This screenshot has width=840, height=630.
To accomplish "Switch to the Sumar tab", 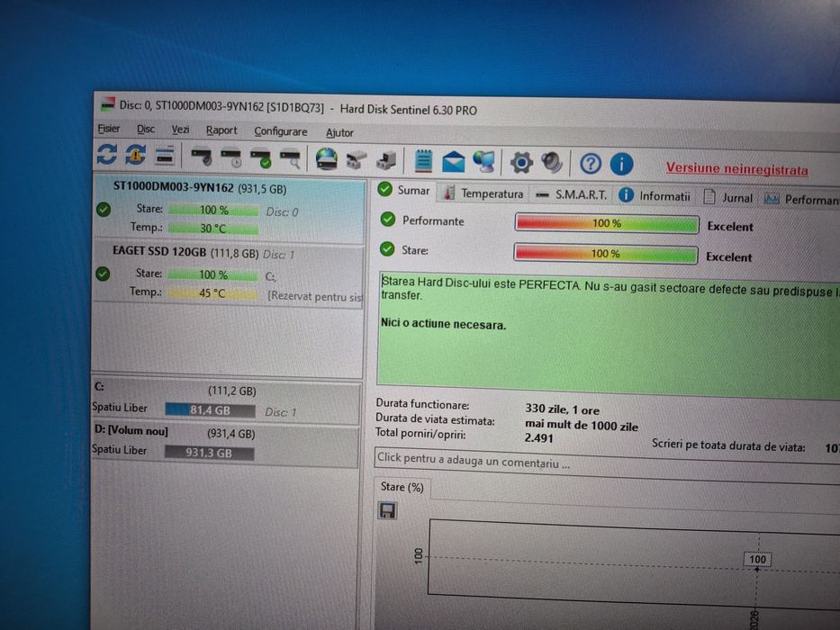I will (x=405, y=190).
